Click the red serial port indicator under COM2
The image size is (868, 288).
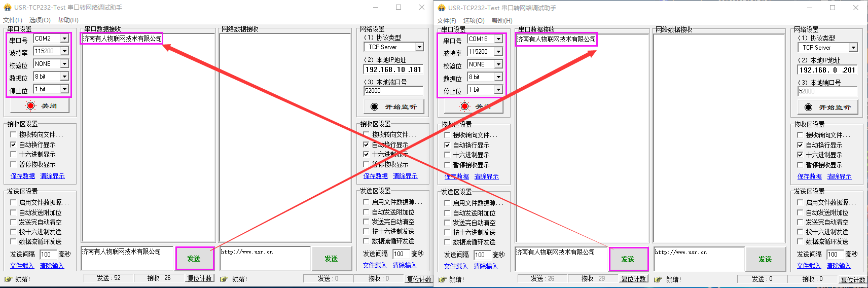(x=31, y=105)
